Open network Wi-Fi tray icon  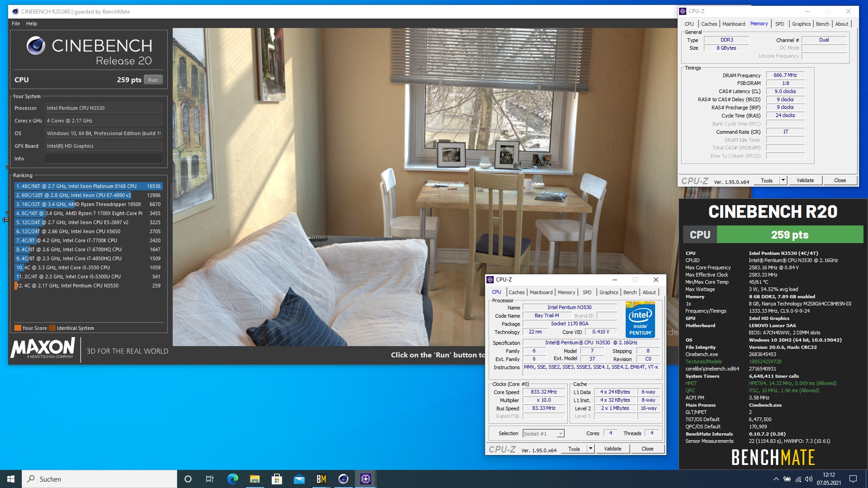point(798,479)
